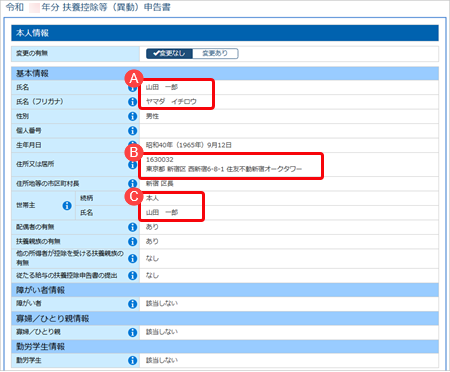Click info icon for 他の所得者が控除を受ける扶養親族
450x372 pixels.
pos(133,258)
